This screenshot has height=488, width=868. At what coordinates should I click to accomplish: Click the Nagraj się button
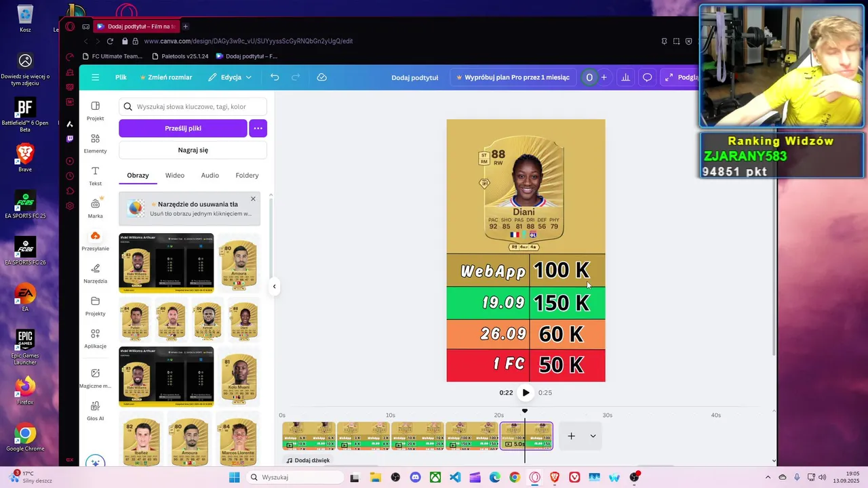coord(193,150)
